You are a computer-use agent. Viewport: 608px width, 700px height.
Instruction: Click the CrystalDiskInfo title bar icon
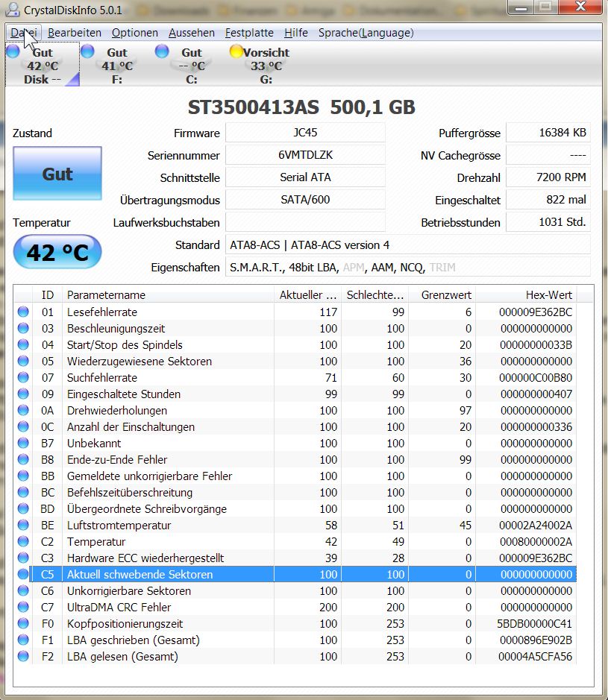pyautogui.click(x=13, y=10)
